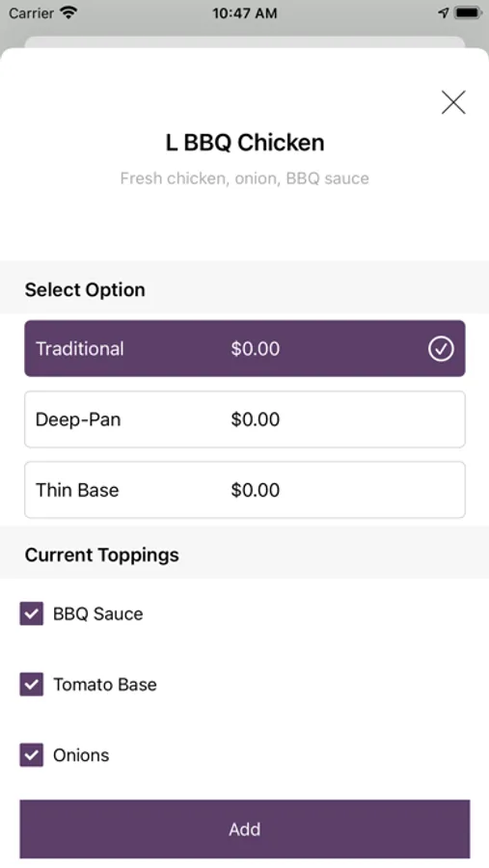This screenshot has height=868, width=489.
Task: Close the L BBQ Chicken dialog
Action: point(453,102)
